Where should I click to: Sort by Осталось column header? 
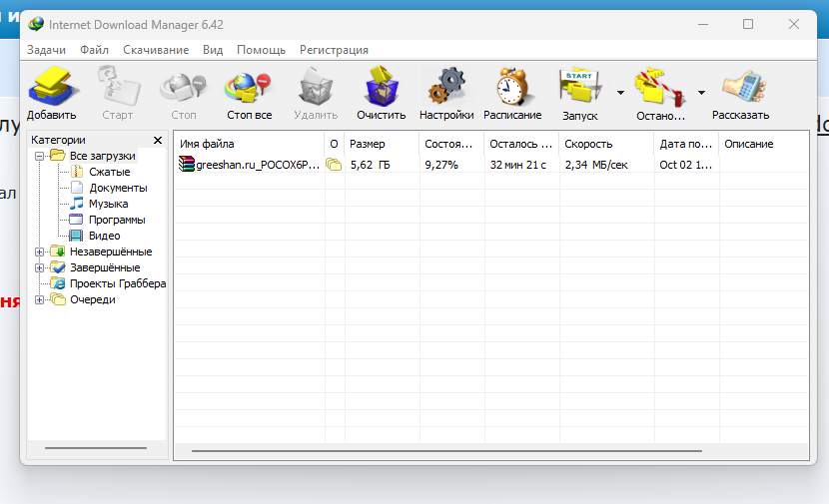coord(521,144)
